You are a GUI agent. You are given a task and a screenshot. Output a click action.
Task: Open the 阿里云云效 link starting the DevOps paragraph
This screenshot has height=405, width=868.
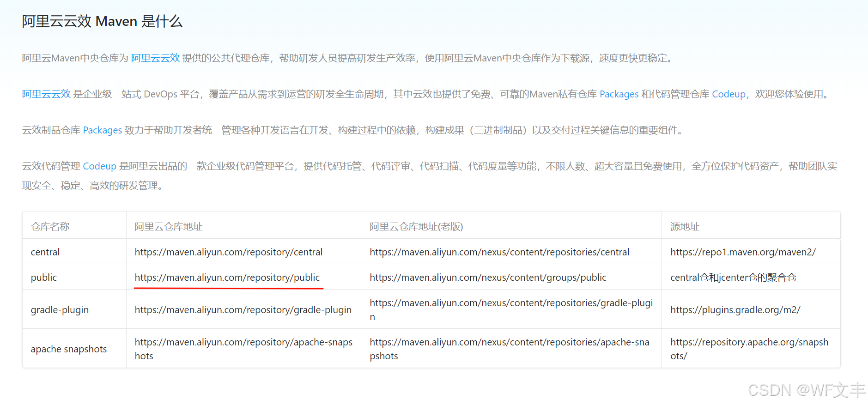[46, 94]
